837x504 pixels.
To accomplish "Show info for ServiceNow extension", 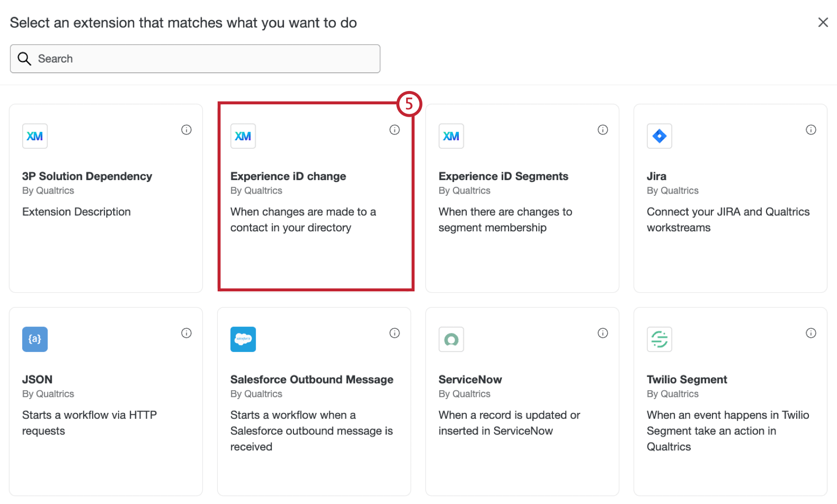I will (603, 333).
